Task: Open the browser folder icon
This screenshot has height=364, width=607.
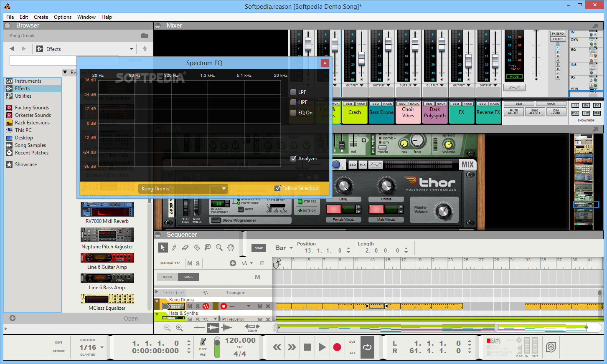Action: click(x=145, y=35)
